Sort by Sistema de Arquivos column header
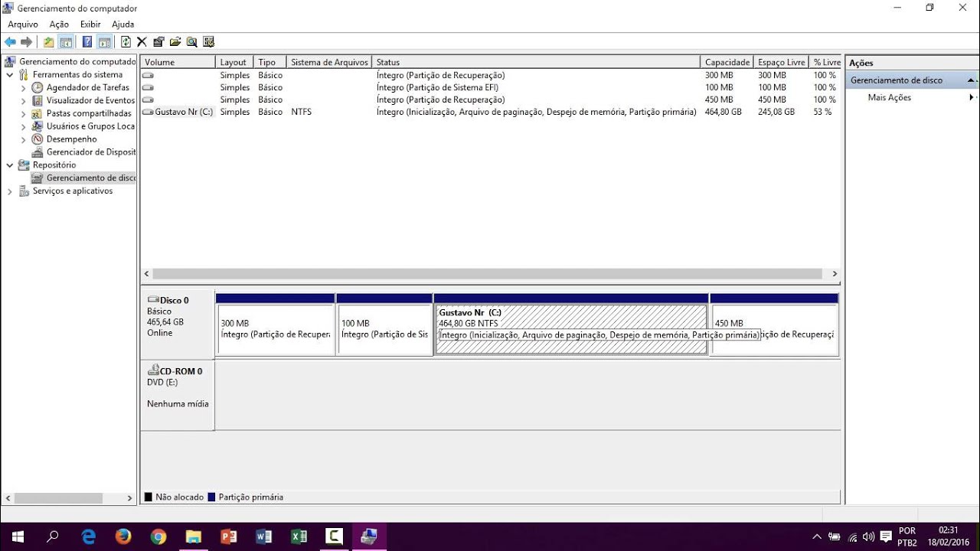Viewport: 980px width, 551px height. (x=329, y=62)
